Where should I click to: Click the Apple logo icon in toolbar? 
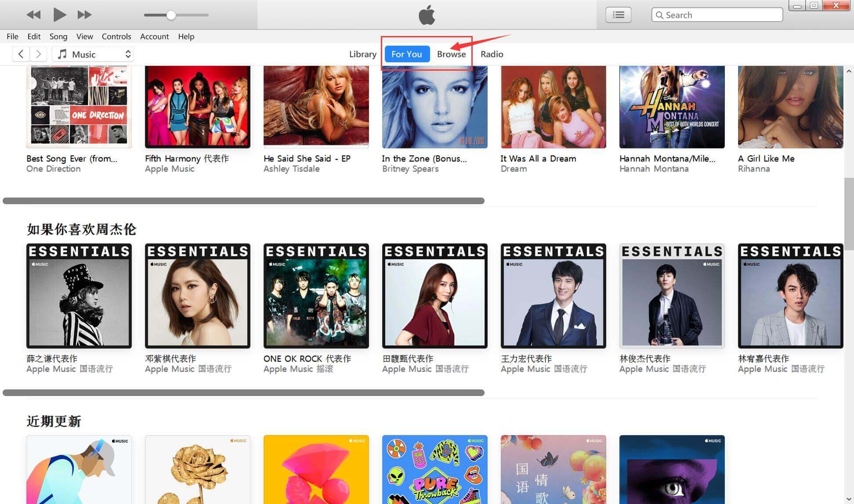coord(426,14)
